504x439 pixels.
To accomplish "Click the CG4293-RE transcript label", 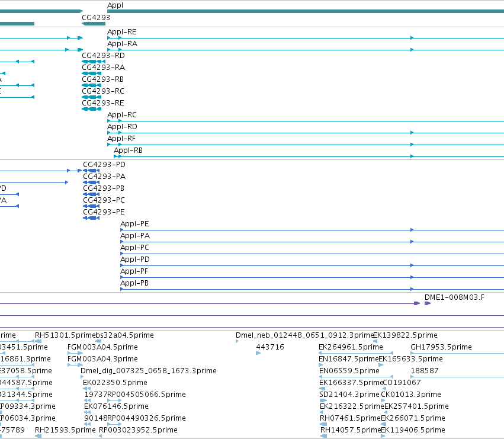I will pyautogui.click(x=103, y=103).
